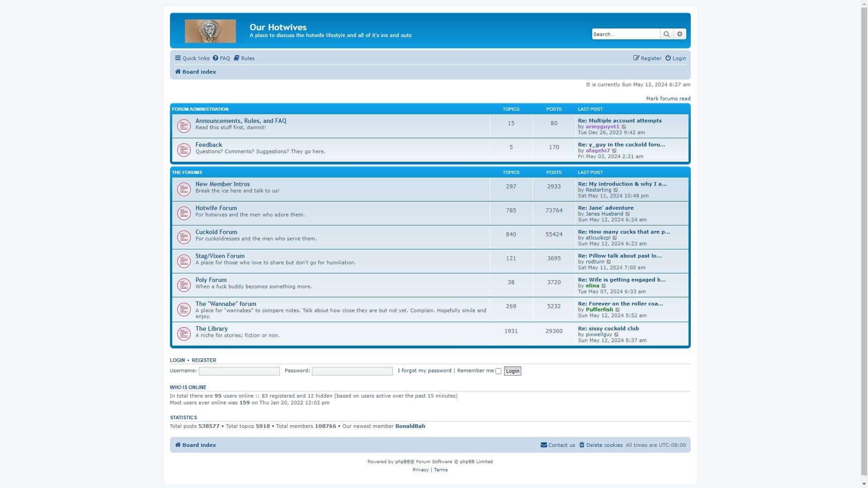Click the Hotwife Forum topic icon
The width and height of the screenshot is (868, 488).
tap(184, 213)
